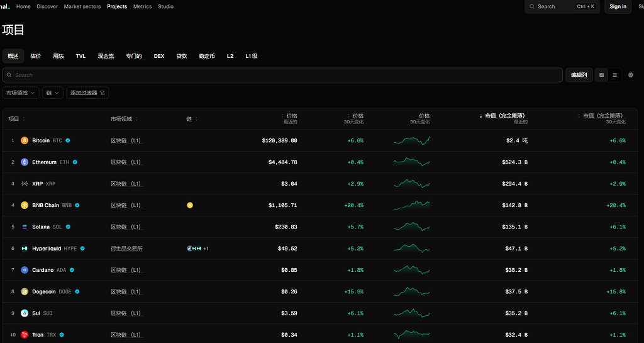This screenshot has width=644, height=343.
Task: Open Market sectors in top navigation
Action: coord(82,6)
